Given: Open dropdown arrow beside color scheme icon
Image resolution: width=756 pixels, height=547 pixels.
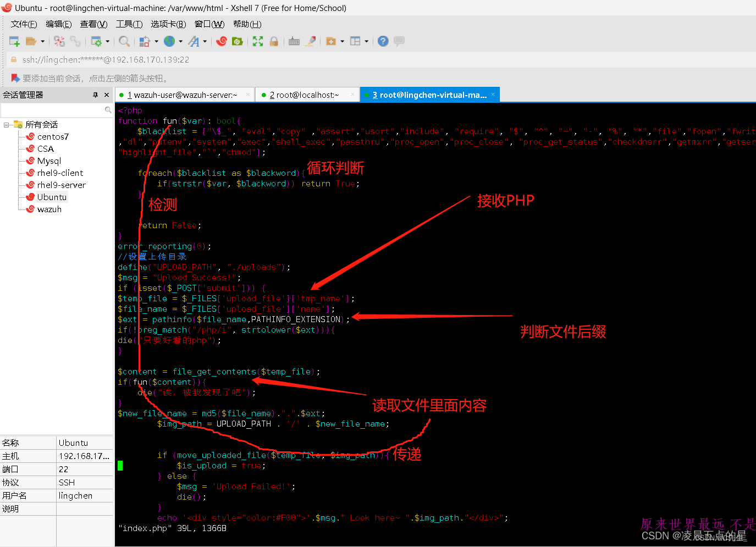Looking at the screenshot, I should point(156,41).
